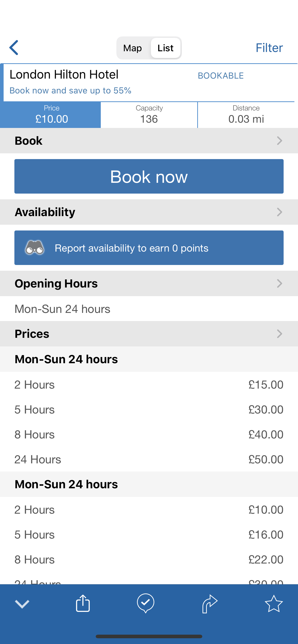Select the Price £10.00 tab
Image resolution: width=298 pixels, height=644 pixels.
point(50,115)
